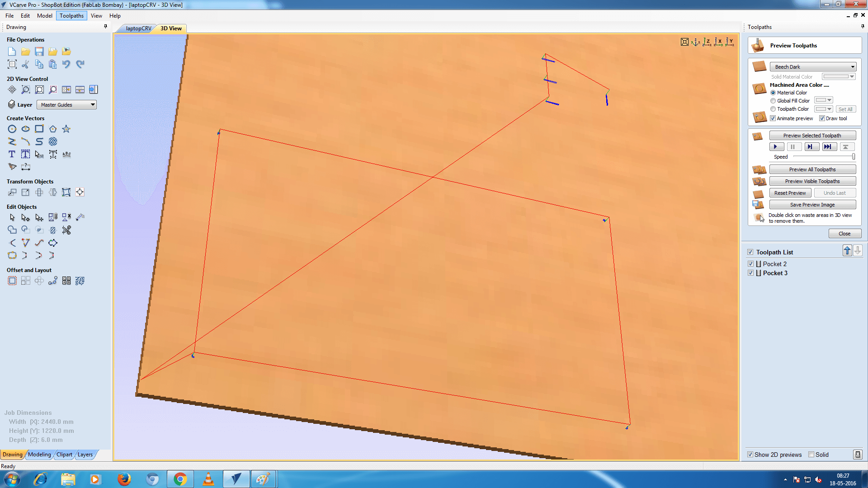Skip to end of preview
The image size is (868, 488).
[829, 147]
